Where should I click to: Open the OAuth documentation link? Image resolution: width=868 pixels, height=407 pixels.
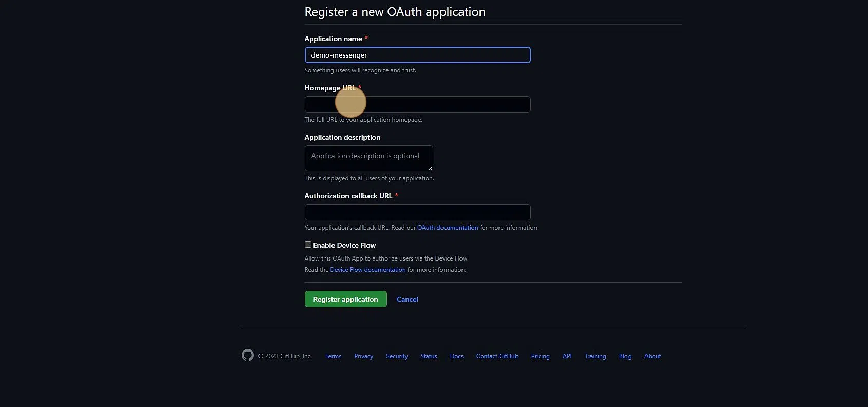pyautogui.click(x=448, y=228)
